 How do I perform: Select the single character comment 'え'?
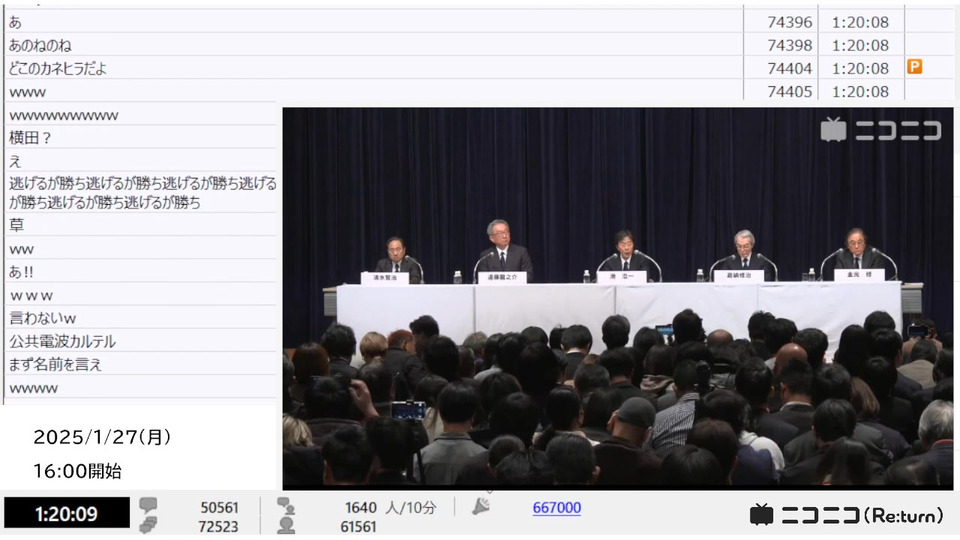point(15,162)
